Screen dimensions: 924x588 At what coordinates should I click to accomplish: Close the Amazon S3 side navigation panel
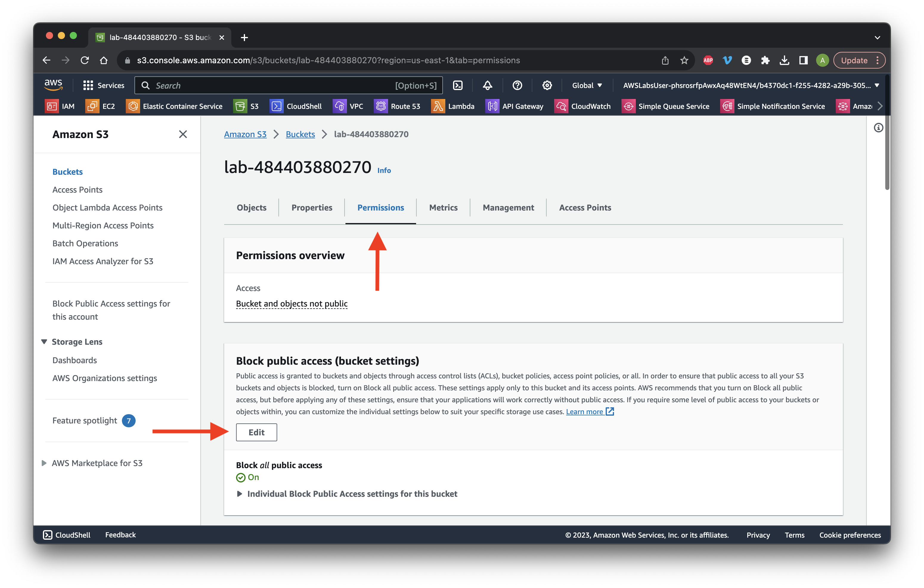point(183,134)
